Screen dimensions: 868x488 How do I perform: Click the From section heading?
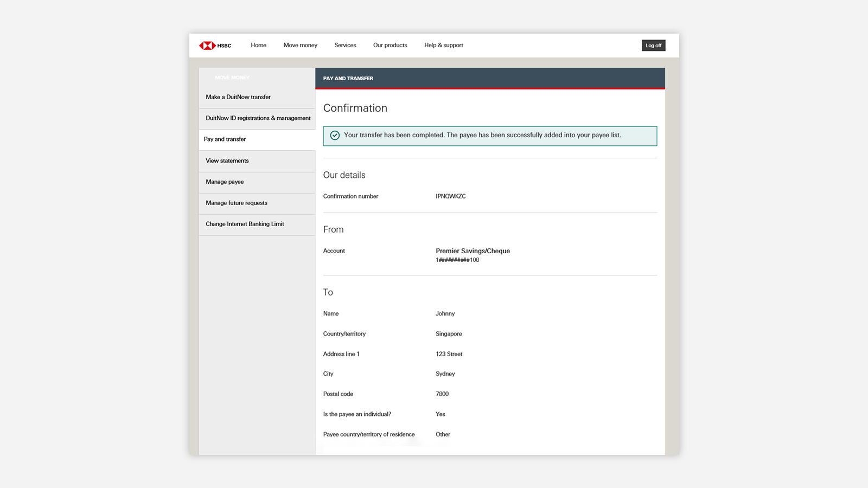click(333, 229)
